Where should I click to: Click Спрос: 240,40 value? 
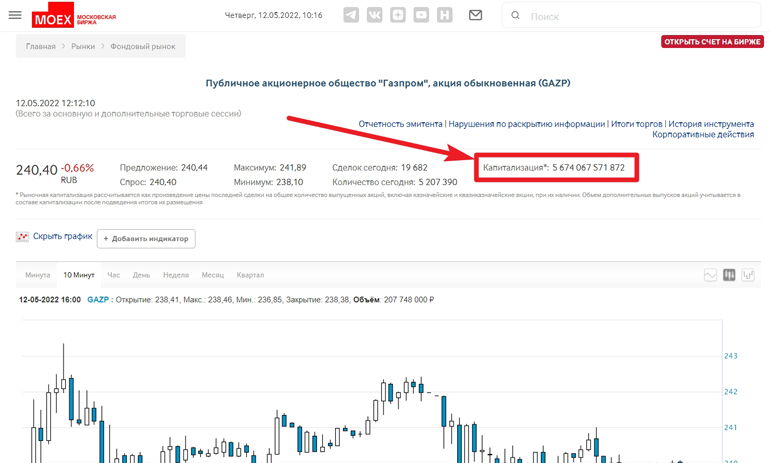[163, 182]
